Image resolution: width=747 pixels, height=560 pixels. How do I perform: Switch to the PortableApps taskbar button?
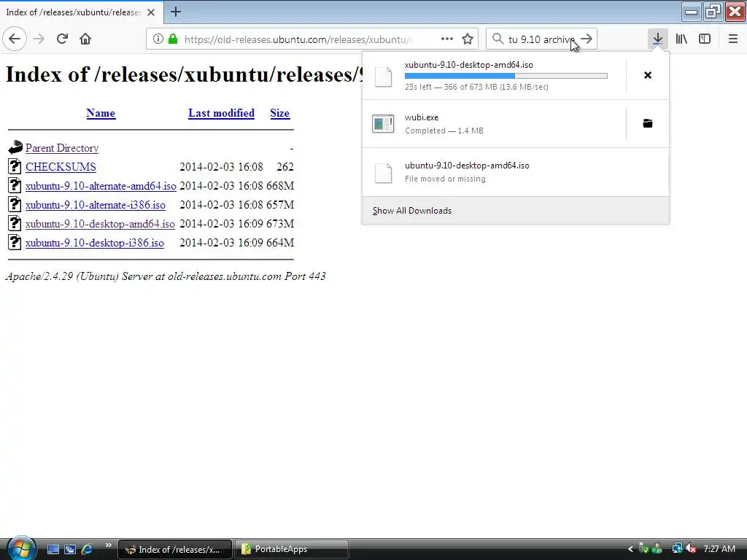click(x=292, y=549)
